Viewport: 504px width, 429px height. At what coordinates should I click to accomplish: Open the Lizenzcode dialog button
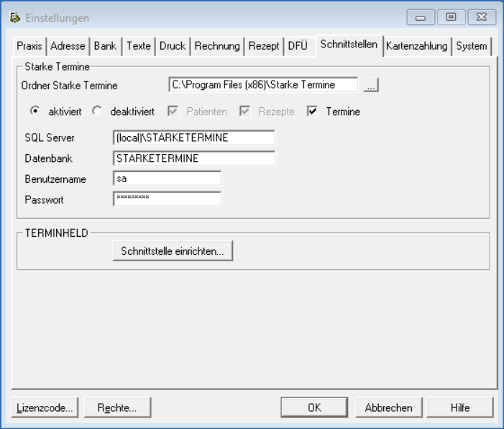45,407
